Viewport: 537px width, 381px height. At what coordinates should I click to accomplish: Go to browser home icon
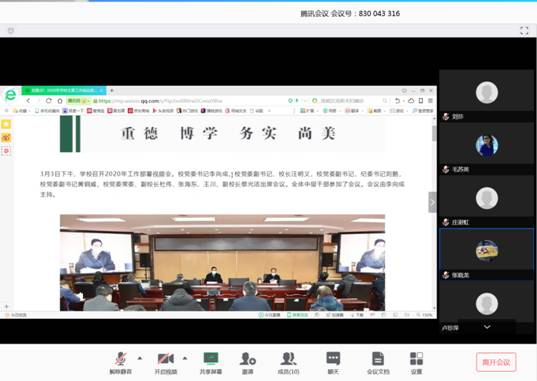pyautogui.click(x=60, y=101)
